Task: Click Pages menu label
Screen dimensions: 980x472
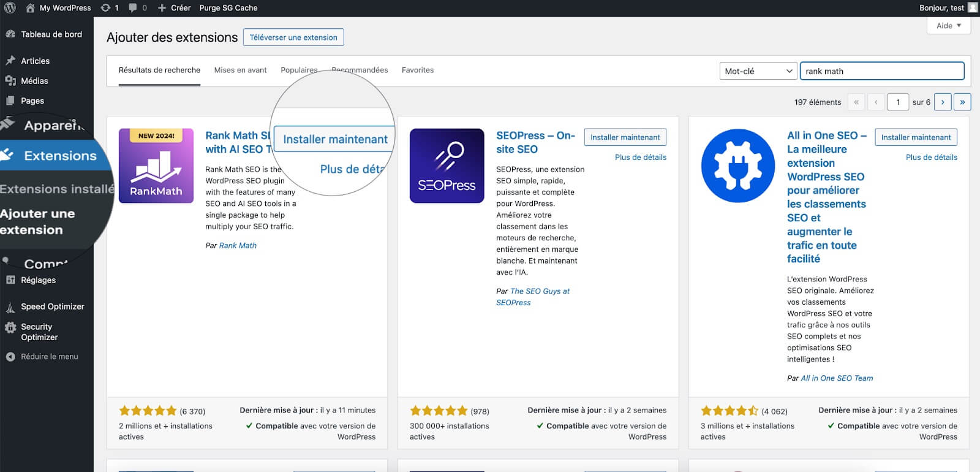Action: tap(32, 101)
